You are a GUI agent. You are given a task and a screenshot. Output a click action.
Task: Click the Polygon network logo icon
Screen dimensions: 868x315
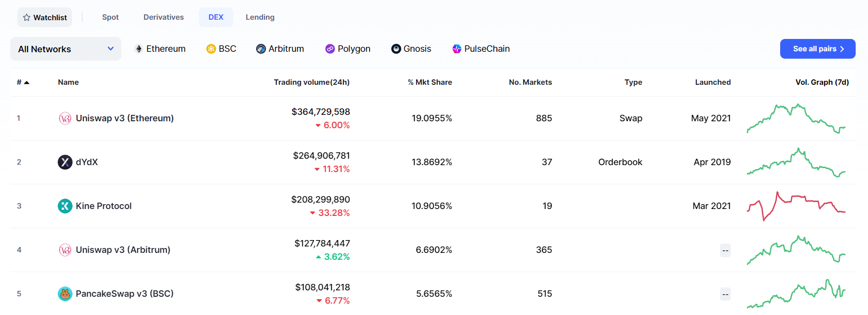tap(330, 49)
